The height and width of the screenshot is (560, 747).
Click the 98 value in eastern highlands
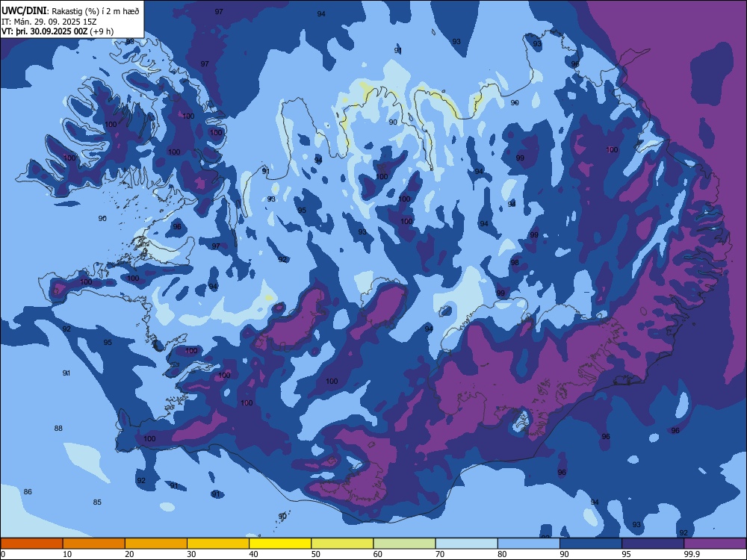tap(515, 262)
